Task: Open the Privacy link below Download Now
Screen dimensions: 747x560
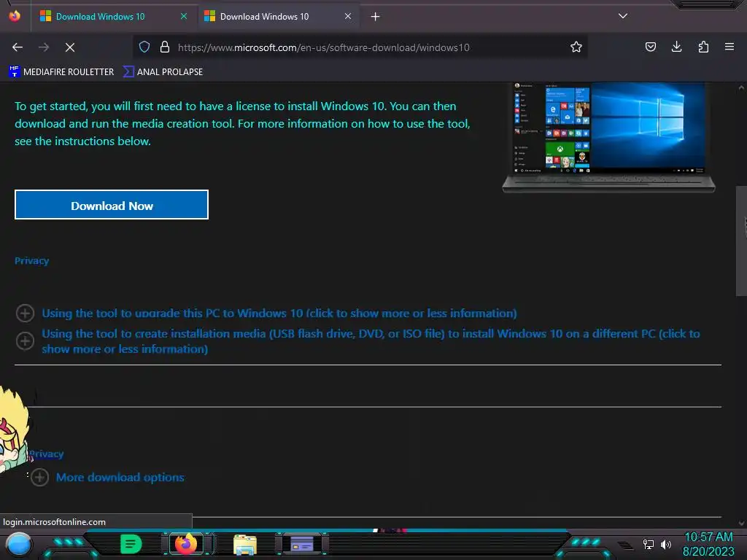Action: pos(31,260)
